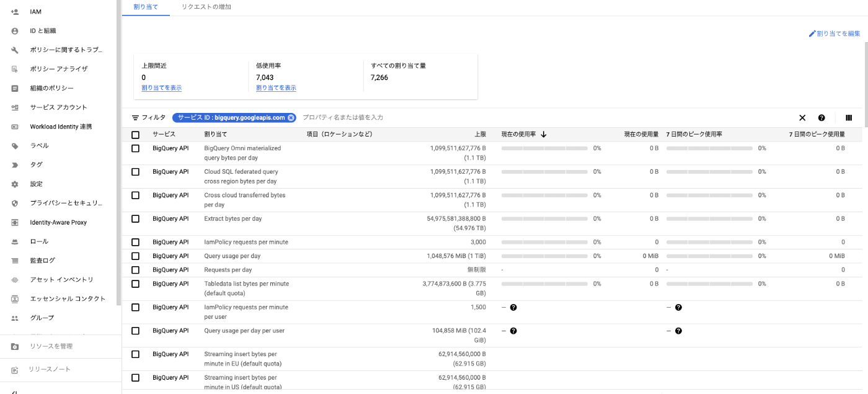868x394 pixels.
Task: Click the 組織のポリシー icon
Action: tap(15, 88)
